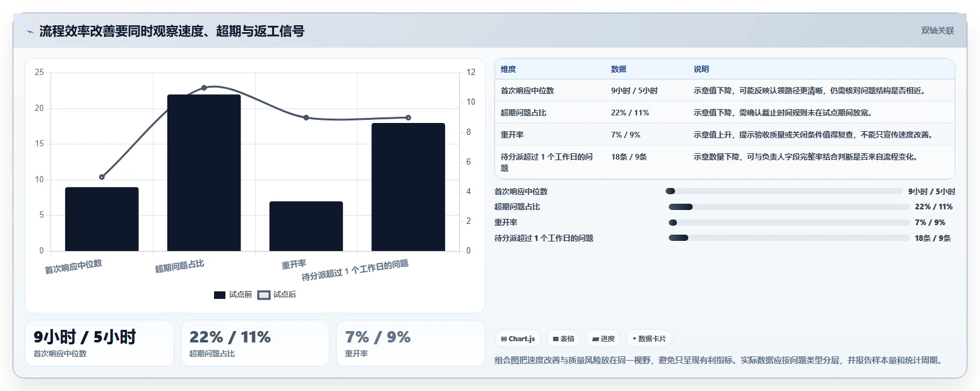Toggle the 试点前 legend swatch
This screenshot has height=391, width=980.
pyautogui.click(x=220, y=295)
